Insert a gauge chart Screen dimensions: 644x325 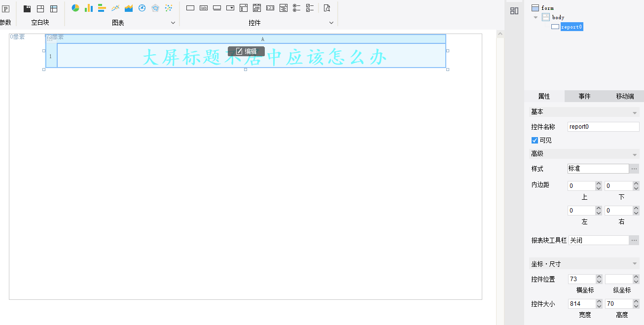142,8
